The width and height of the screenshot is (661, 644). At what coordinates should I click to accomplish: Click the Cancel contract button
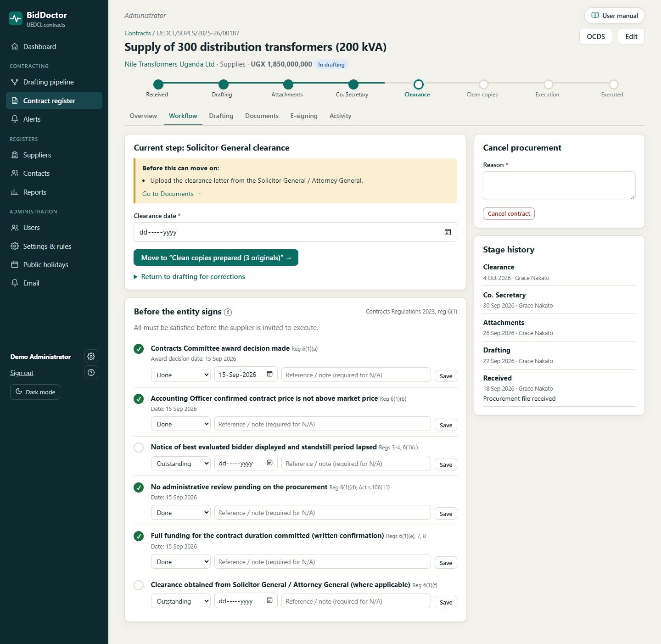click(509, 213)
